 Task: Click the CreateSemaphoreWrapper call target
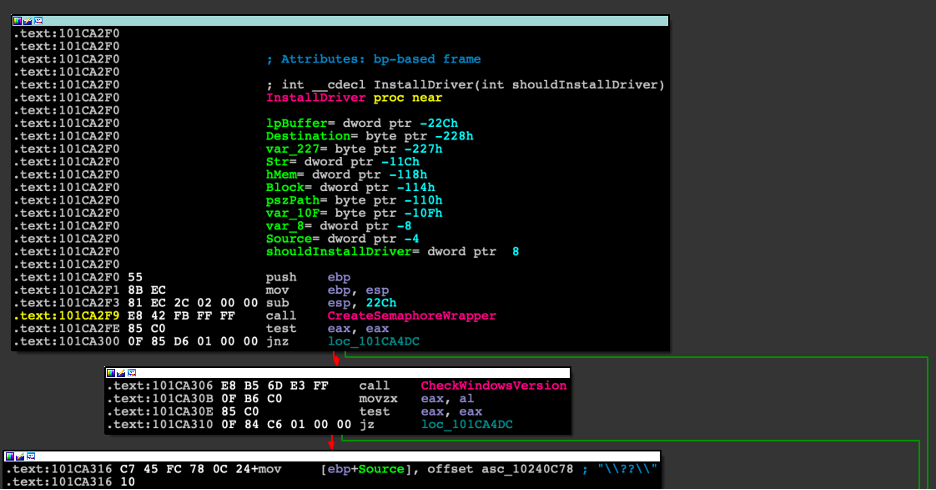[x=412, y=316]
